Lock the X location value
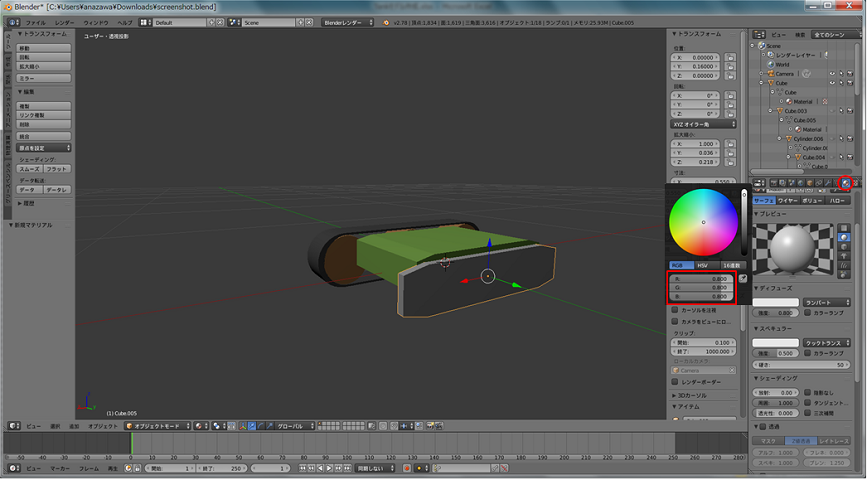The image size is (867, 480). tap(731, 58)
